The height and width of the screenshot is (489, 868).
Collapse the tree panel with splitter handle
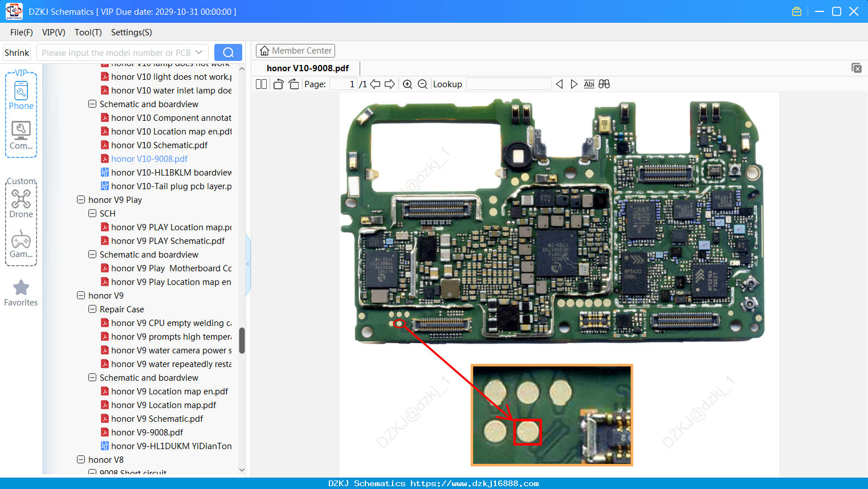248,264
